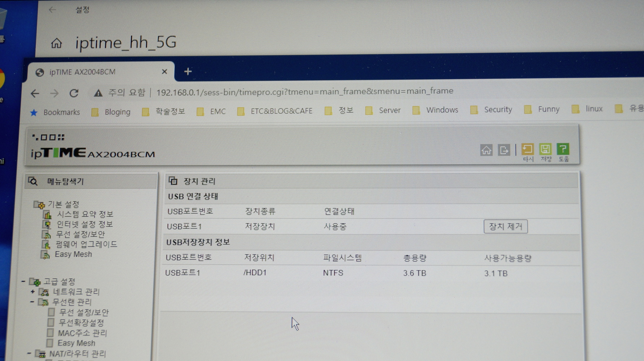Click the browser address bar URL
The width and height of the screenshot is (644, 361).
(x=304, y=91)
